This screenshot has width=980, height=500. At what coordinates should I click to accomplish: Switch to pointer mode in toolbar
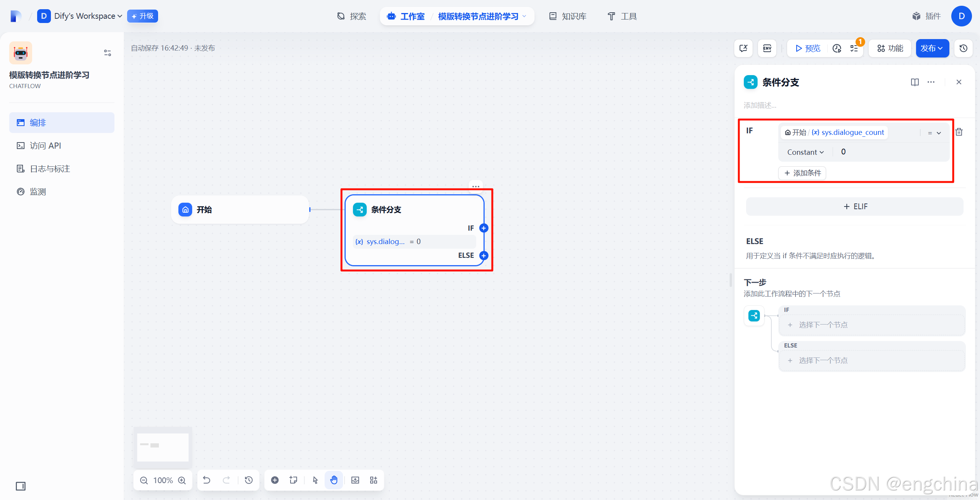(315, 480)
